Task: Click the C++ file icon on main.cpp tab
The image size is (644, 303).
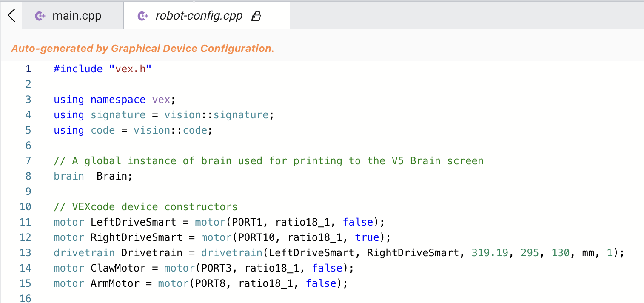Action: [x=40, y=16]
